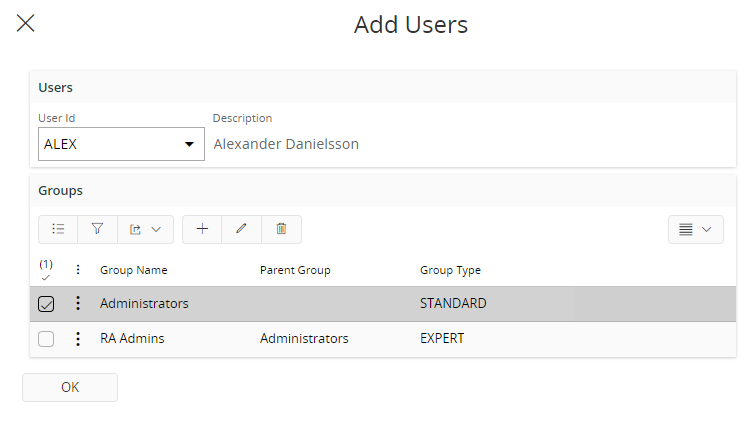The height and width of the screenshot is (432, 745).
Task: Open the row actions menu for RA Admins
Action: point(78,338)
